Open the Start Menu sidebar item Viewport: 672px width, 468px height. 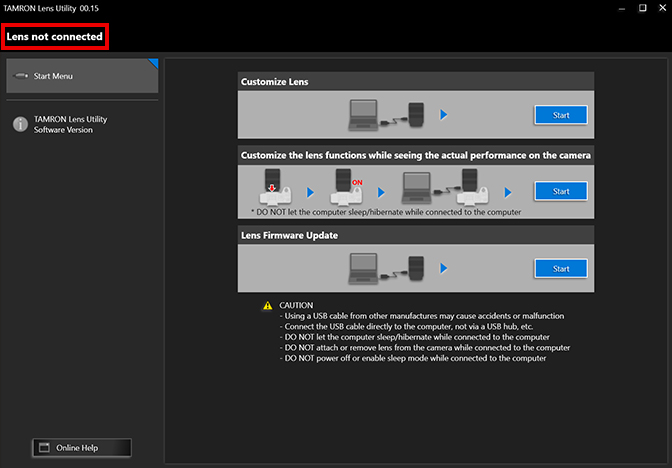(82, 76)
